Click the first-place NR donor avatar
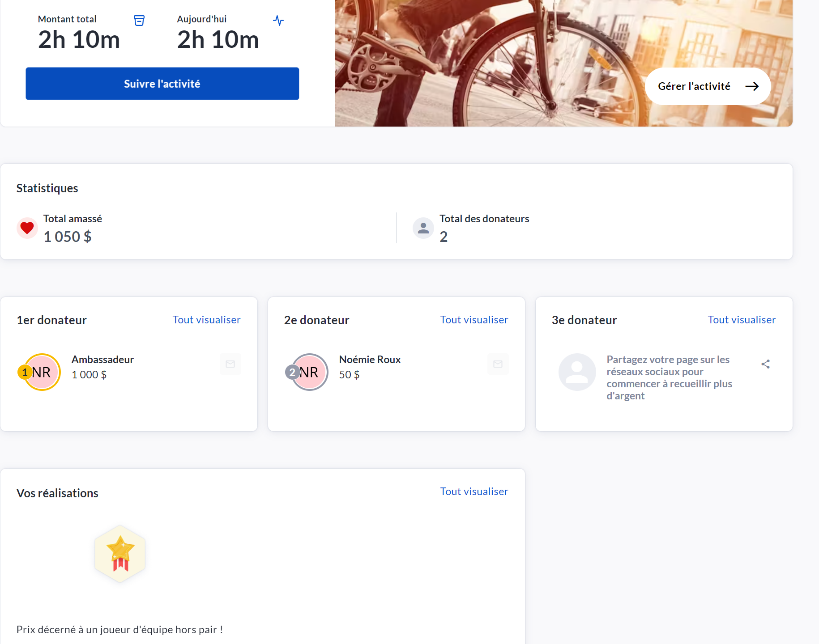This screenshot has height=644, width=819. [x=42, y=372]
